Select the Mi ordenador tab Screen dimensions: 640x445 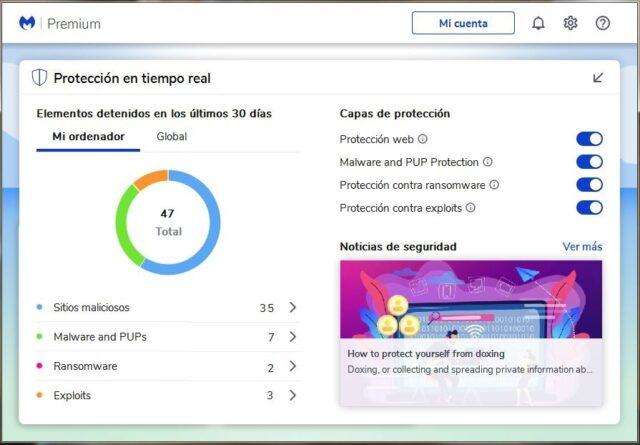click(88, 136)
